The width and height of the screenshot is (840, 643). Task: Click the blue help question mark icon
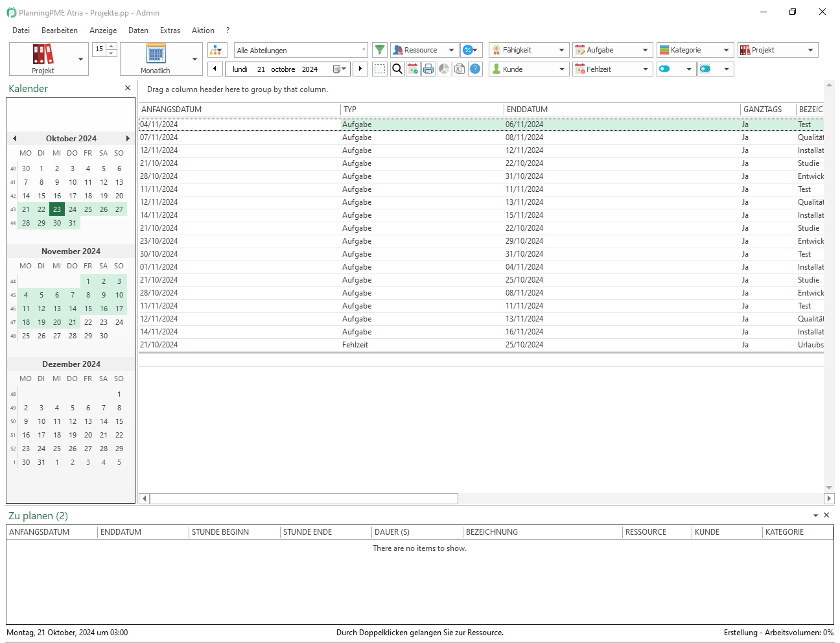coord(475,69)
